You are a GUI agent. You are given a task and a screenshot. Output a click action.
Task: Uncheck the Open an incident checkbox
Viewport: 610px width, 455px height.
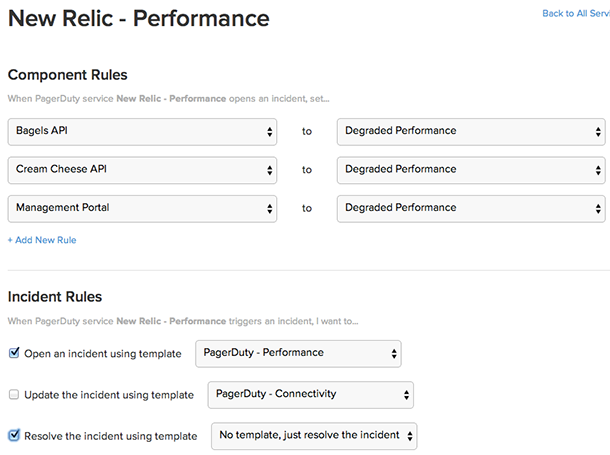(14, 353)
